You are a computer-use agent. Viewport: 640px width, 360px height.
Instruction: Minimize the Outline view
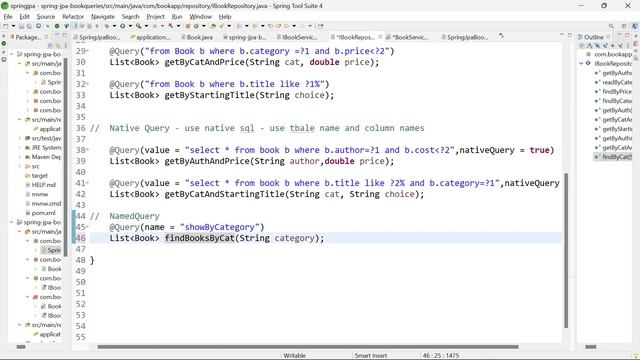click(619, 35)
